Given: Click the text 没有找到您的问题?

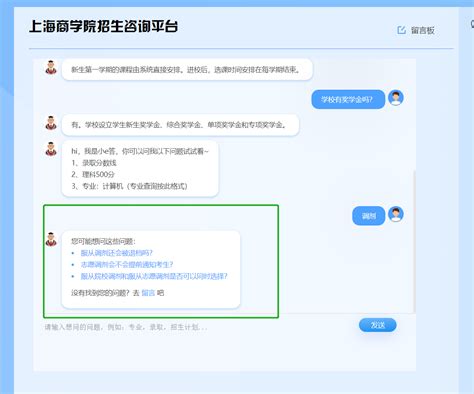Looking at the screenshot, I should click(x=100, y=293).
